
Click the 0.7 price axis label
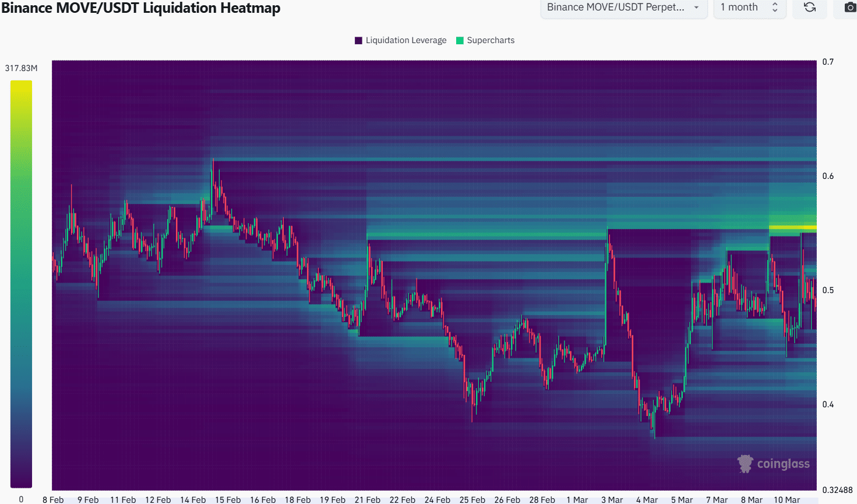(x=828, y=62)
